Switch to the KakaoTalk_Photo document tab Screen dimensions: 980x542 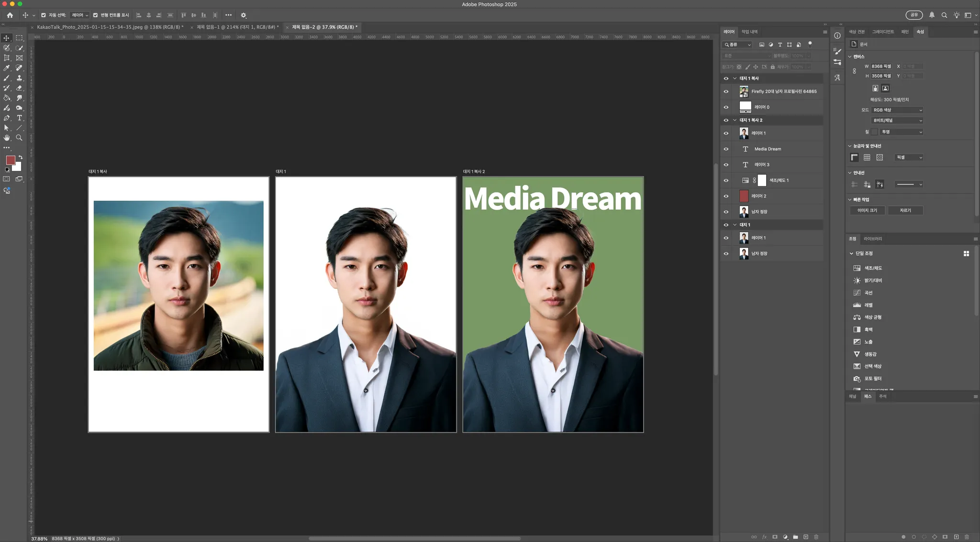(x=110, y=27)
